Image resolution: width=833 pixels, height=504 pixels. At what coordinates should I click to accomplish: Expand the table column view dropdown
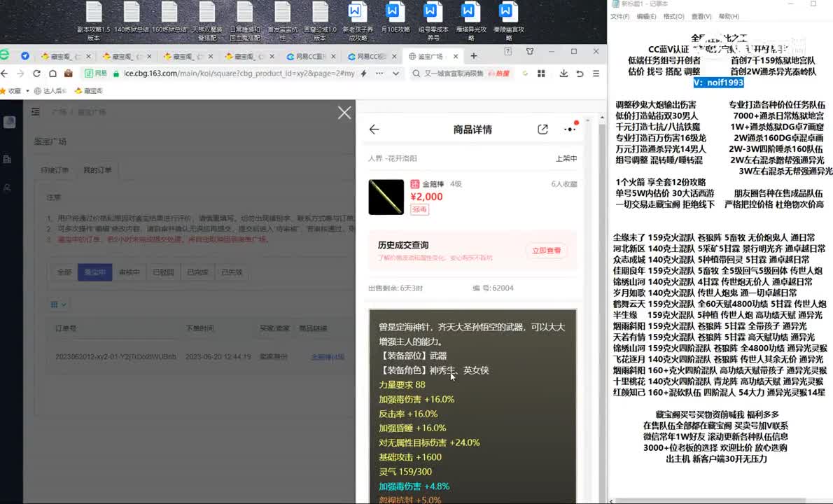coord(59,304)
